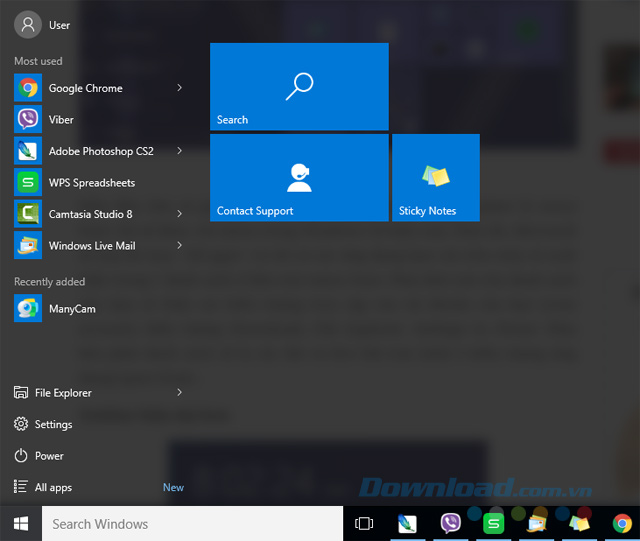Select WPS Spreadsheets text entry
The image size is (640, 541).
[x=92, y=183]
